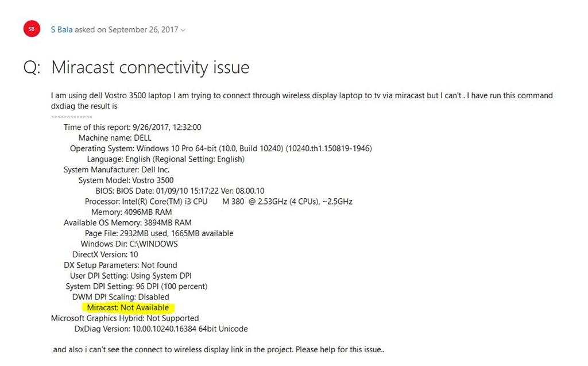Open S Bala's profile link
The image size is (588, 366).
[61, 29]
